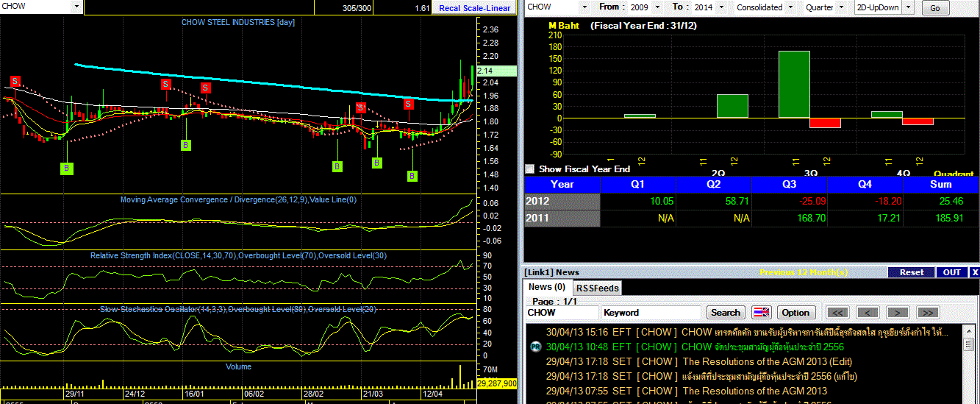This screenshot has width=980, height=404.
Task: Click the news symbol field containing CHOW
Action: (x=562, y=313)
